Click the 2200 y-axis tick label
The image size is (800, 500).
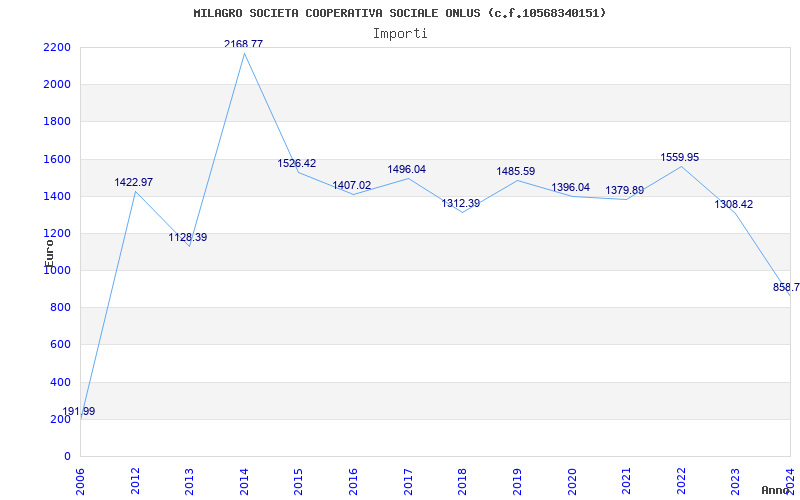[x=56, y=47]
